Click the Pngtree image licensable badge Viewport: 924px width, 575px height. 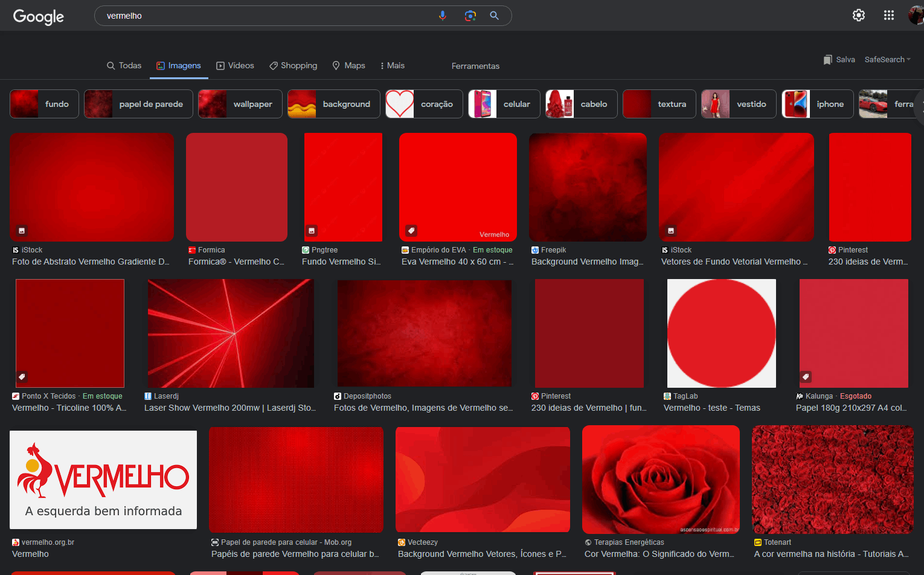pos(312,231)
